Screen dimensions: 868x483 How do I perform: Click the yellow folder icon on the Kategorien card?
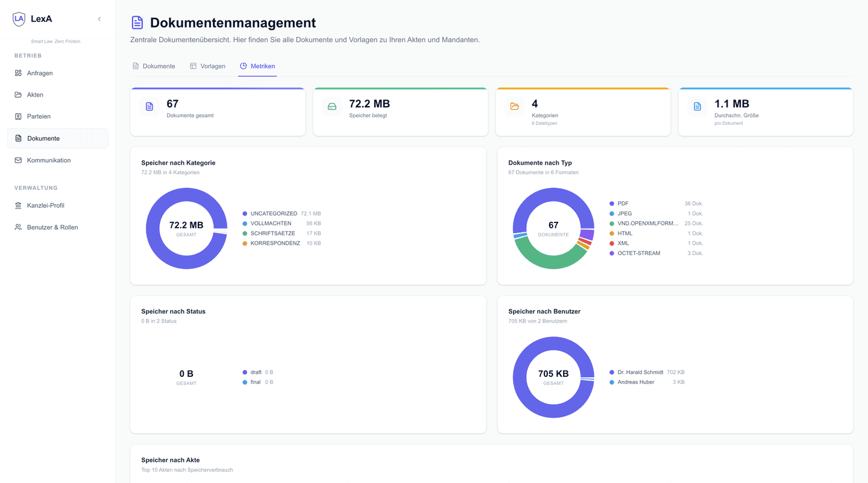pyautogui.click(x=515, y=106)
